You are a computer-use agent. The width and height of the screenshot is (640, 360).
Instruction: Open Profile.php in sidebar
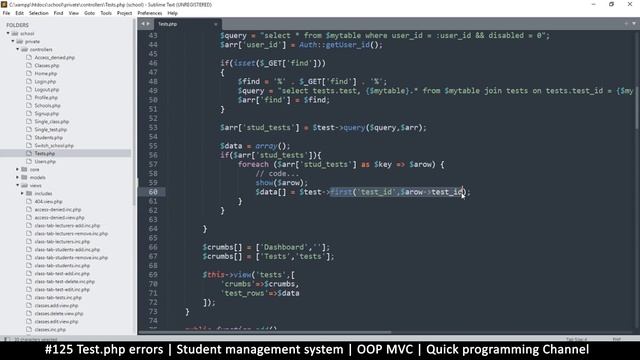46,98
